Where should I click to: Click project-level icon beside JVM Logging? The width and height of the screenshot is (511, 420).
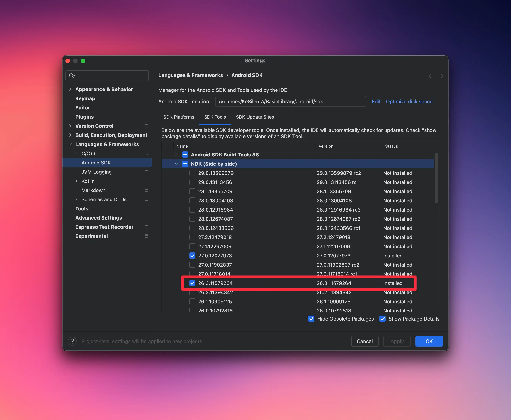pyautogui.click(x=146, y=172)
